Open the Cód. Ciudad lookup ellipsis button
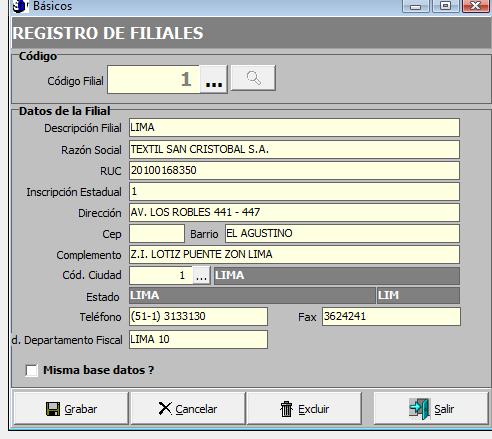The image size is (492, 439). coord(201,276)
